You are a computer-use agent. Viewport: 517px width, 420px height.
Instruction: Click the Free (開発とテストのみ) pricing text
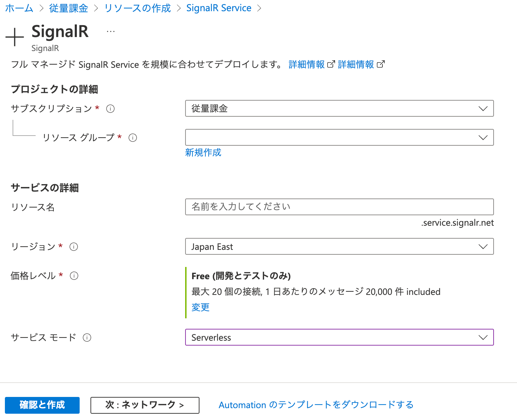coord(241,276)
